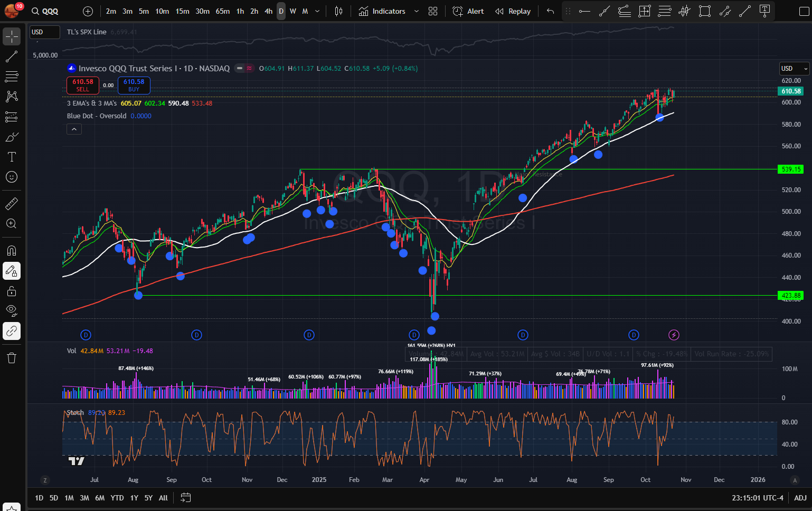Toggle drawing sync link icon
This screenshot has height=511, width=812.
coord(12,331)
